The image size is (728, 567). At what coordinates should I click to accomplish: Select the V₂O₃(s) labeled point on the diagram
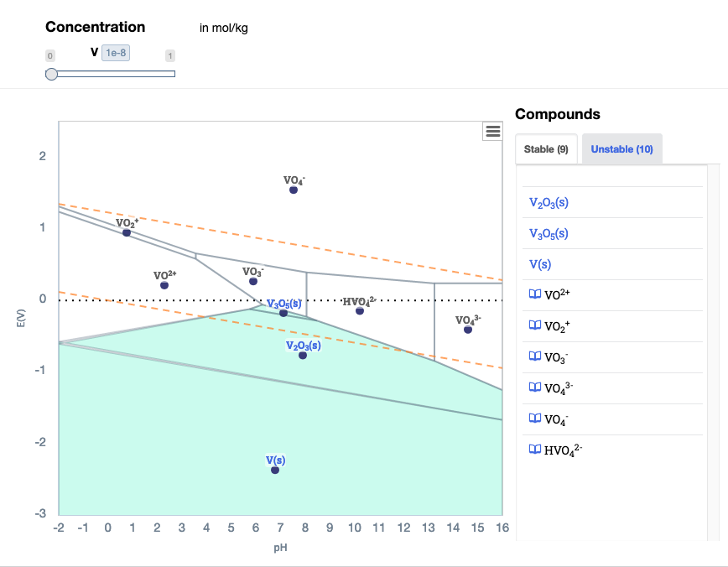coord(302,355)
